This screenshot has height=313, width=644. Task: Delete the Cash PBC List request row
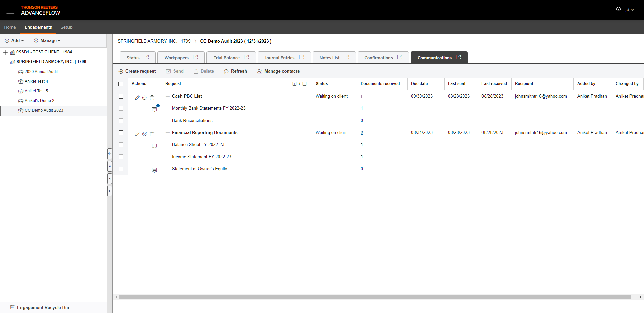152,98
